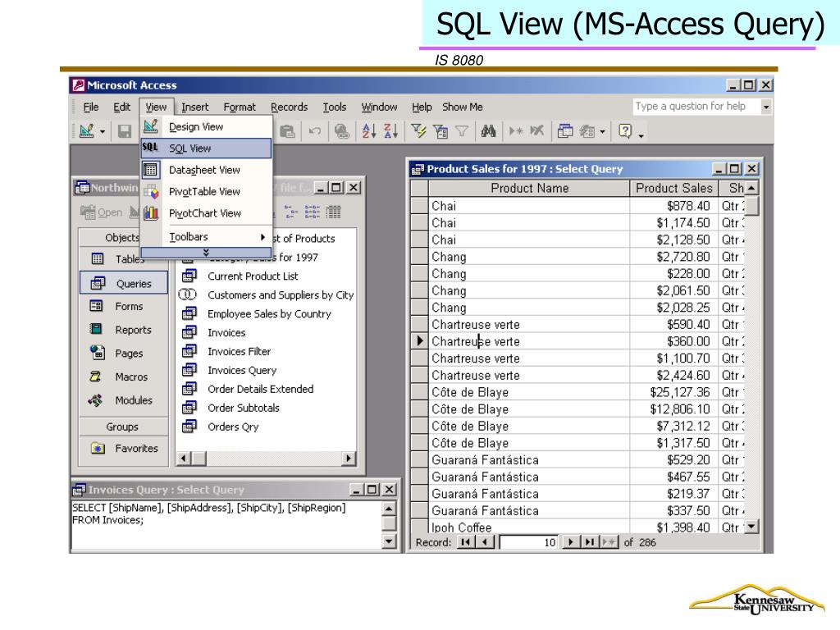This screenshot has height=630, width=840.
Task: Click the Undo arrow icon
Action: click(315, 131)
